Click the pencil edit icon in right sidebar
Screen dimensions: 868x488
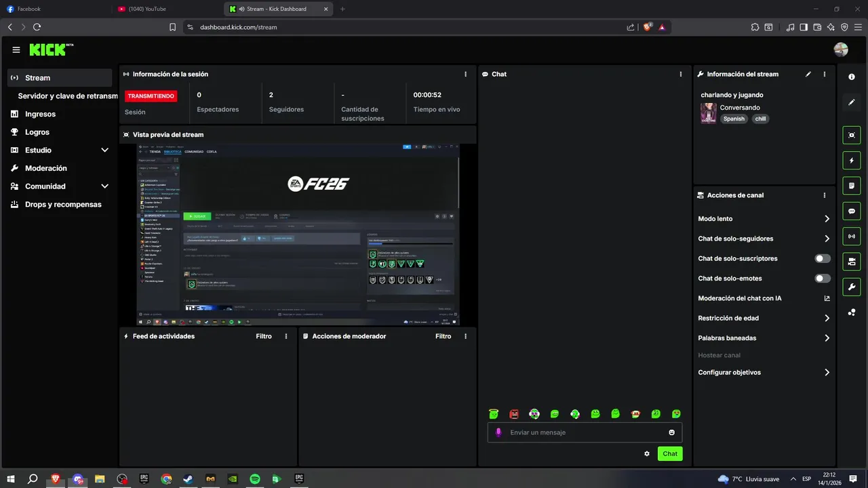click(x=852, y=102)
